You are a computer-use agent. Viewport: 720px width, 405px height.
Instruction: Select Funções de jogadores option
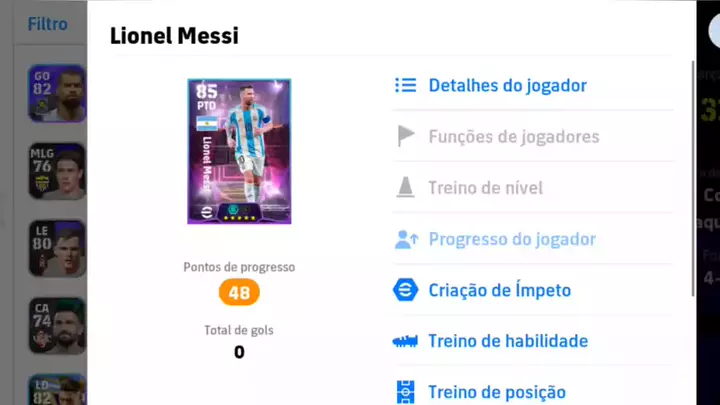(514, 137)
